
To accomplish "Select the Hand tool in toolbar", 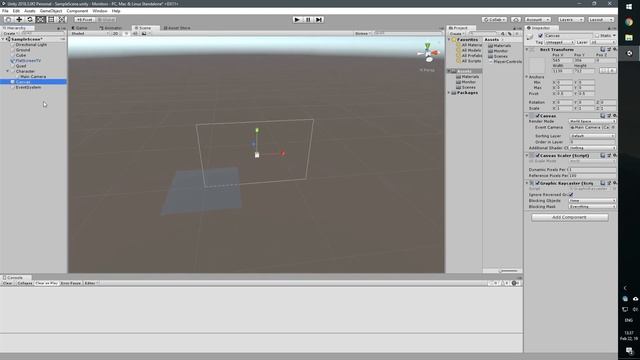I will (x=8, y=20).
